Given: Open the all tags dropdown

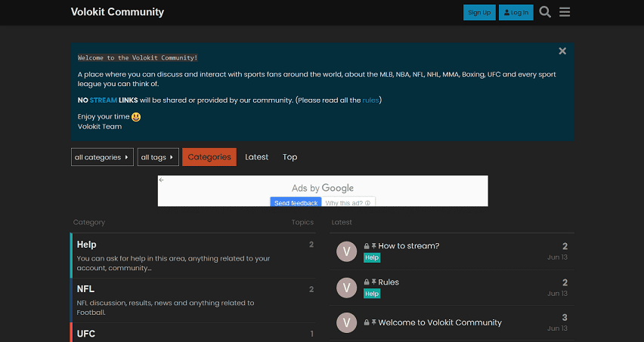Looking at the screenshot, I should [x=158, y=157].
